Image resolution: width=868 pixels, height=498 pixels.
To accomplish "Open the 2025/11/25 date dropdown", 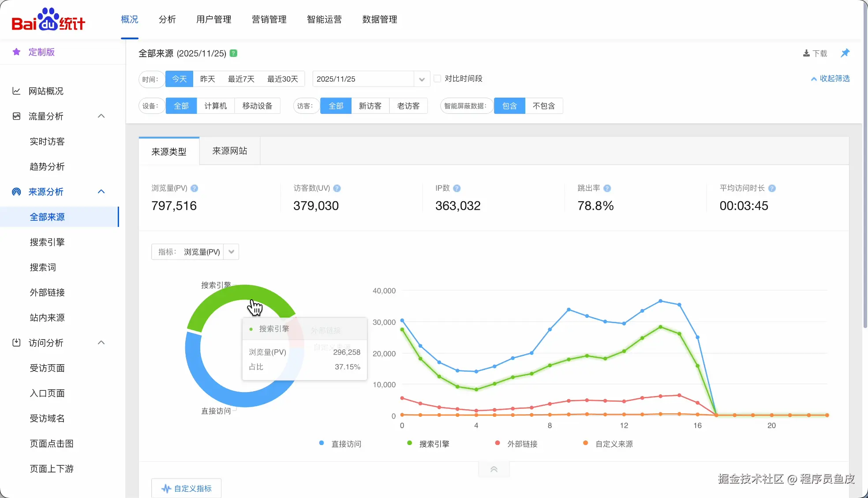I will pyautogui.click(x=422, y=79).
